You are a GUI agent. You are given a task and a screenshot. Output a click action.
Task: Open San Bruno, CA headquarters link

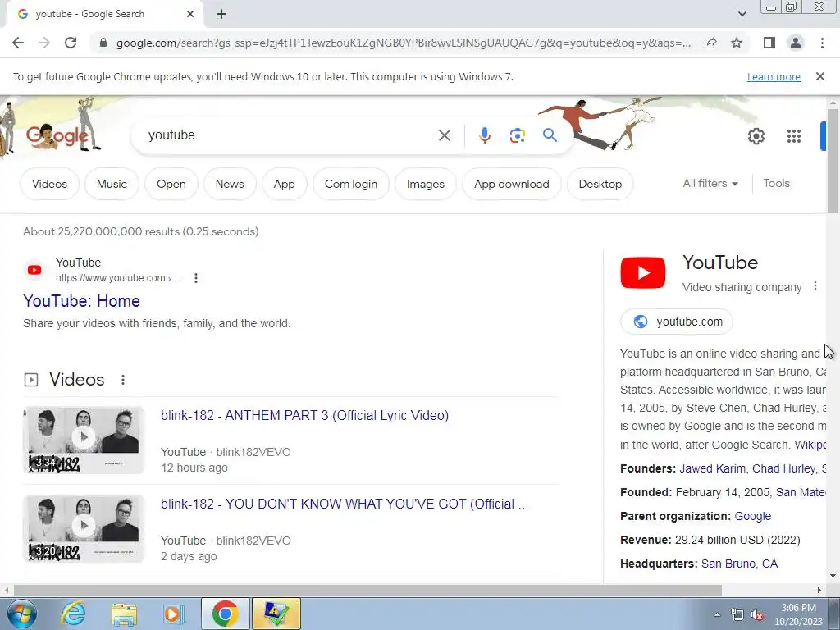[x=739, y=564]
